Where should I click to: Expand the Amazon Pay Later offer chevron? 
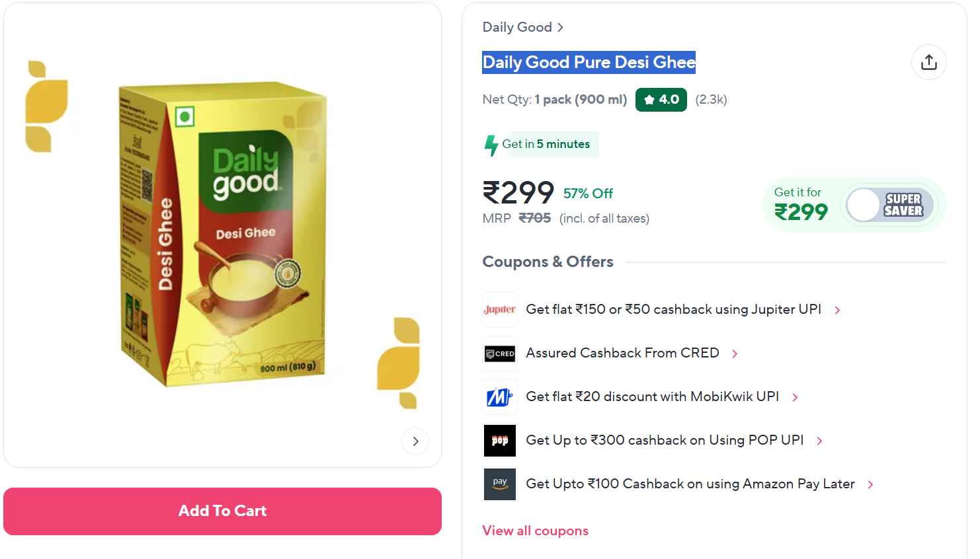tap(870, 484)
